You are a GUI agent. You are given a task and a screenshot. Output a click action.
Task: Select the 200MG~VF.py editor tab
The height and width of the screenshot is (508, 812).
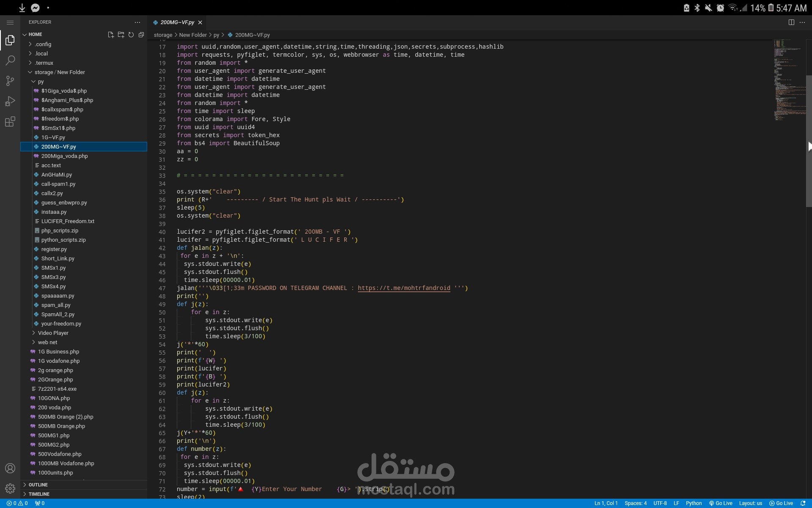tap(177, 22)
